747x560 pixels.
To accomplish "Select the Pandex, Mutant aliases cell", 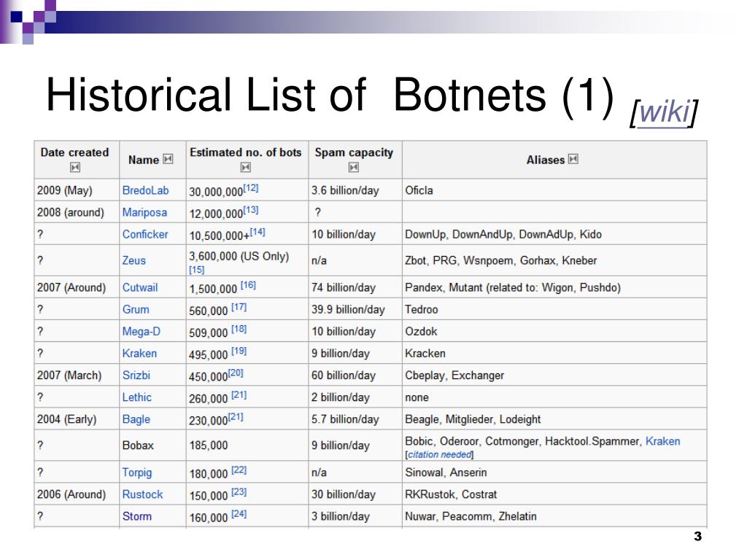I will pos(554,287).
